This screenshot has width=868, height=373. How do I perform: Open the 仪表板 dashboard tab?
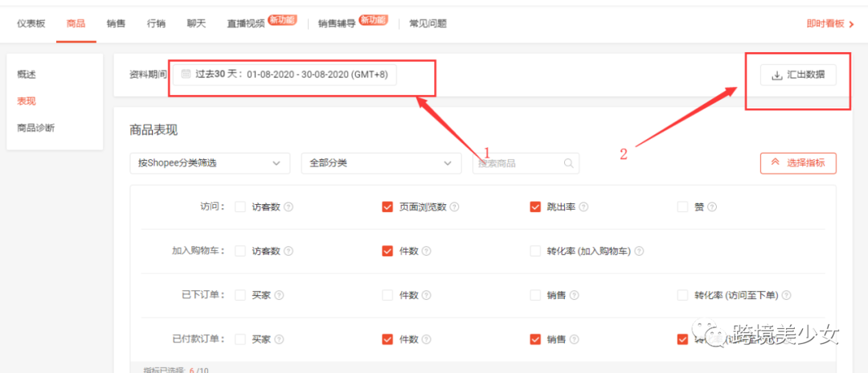(x=31, y=24)
